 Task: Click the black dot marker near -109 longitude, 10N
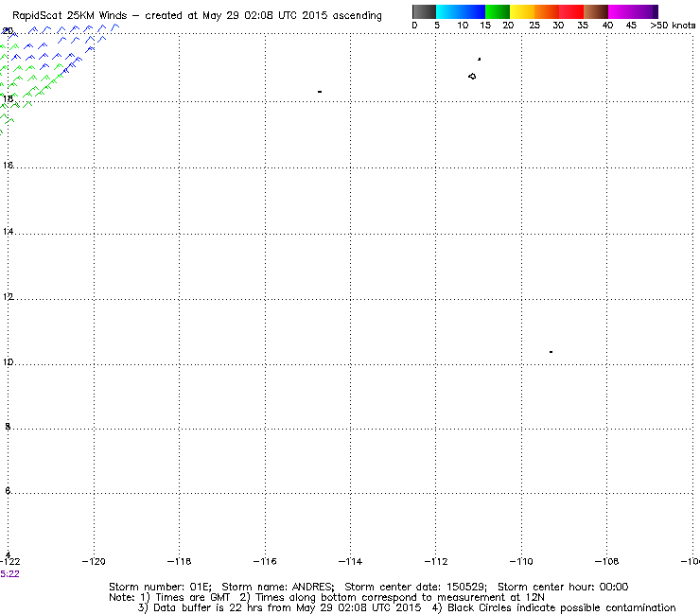point(551,352)
